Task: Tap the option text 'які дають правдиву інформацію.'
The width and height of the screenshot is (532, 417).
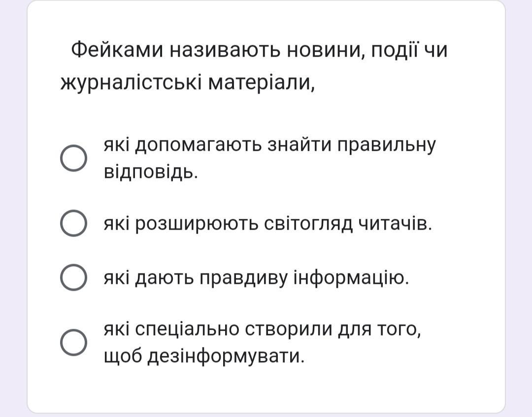Action: click(x=256, y=278)
